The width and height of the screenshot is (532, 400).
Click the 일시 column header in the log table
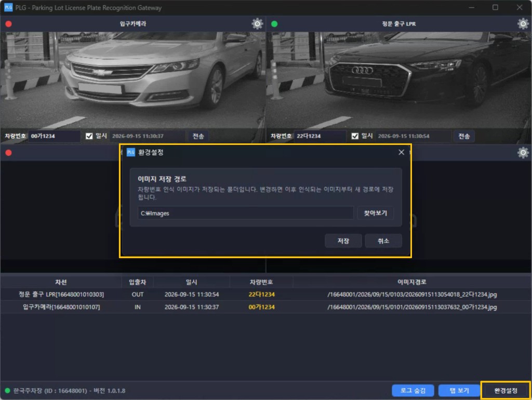[x=192, y=282]
